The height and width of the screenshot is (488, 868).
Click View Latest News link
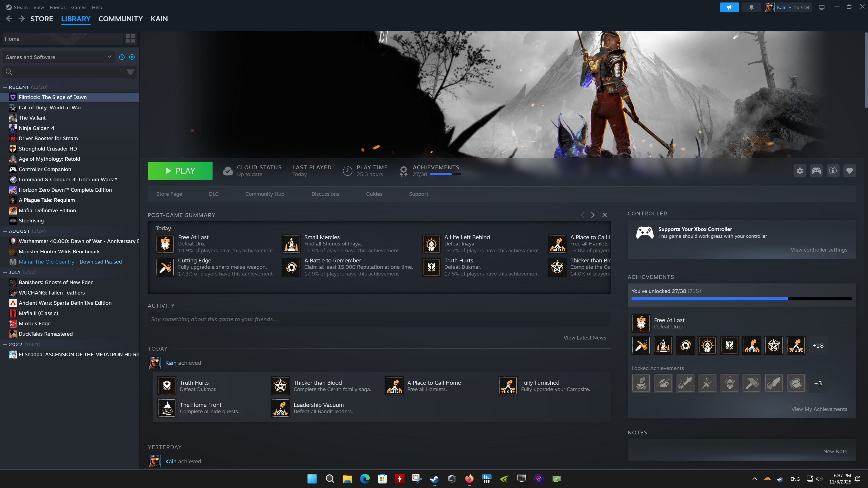point(585,338)
